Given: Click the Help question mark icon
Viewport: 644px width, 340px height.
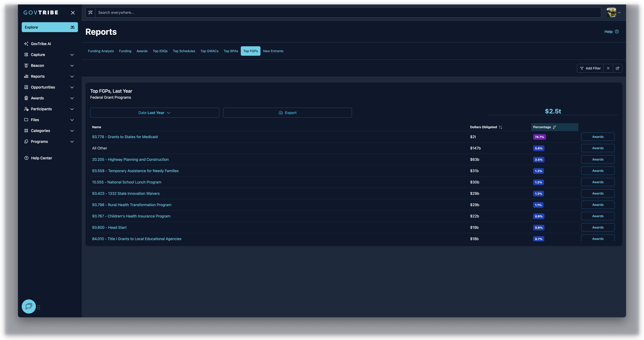Looking at the screenshot, I should click(x=617, y=32).
